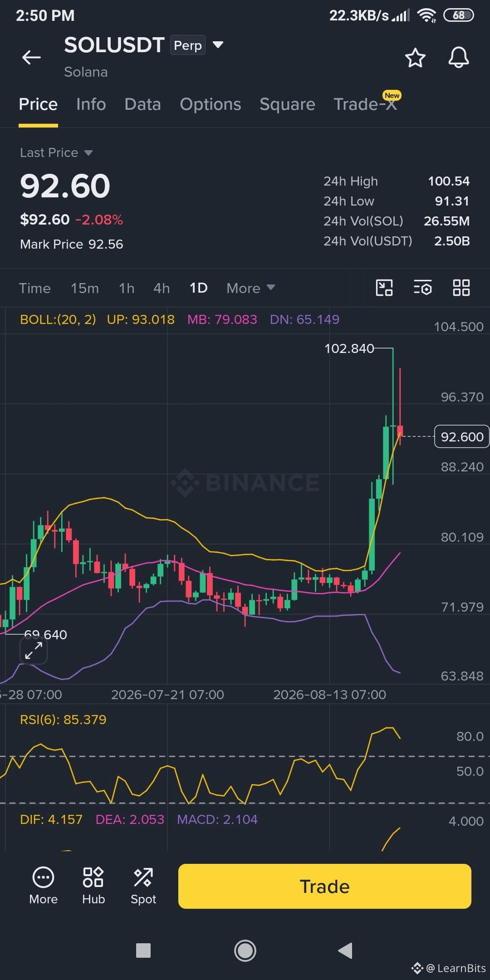This screenshot has height=980, width=490.
Task: Switch to the Price tab
Action: (38, 104)
